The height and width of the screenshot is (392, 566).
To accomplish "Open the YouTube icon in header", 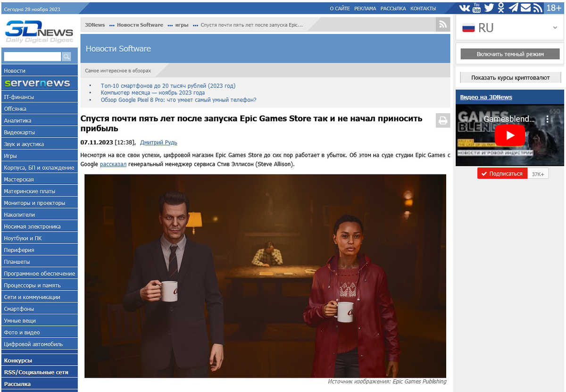I will coord(477,8).
